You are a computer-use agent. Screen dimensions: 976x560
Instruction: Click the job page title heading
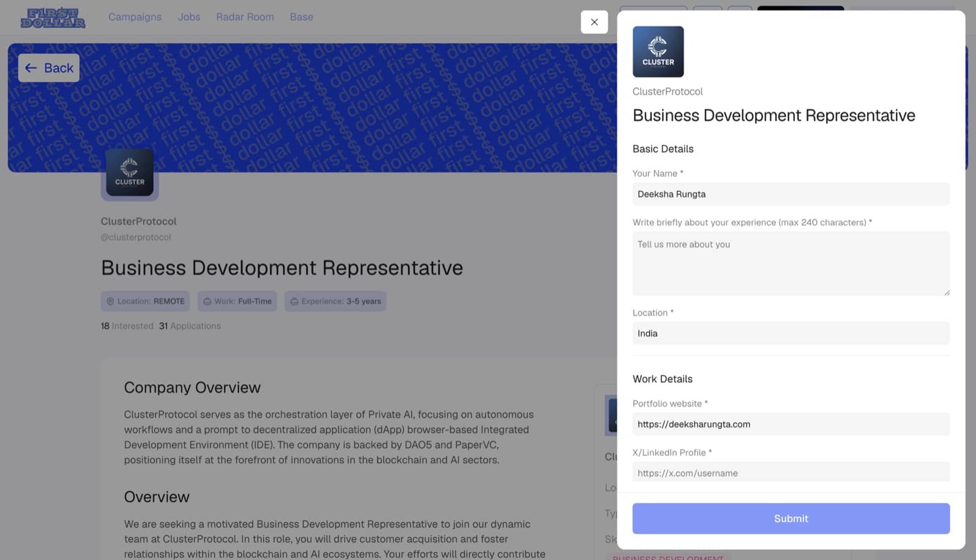(x=282, y=268)
